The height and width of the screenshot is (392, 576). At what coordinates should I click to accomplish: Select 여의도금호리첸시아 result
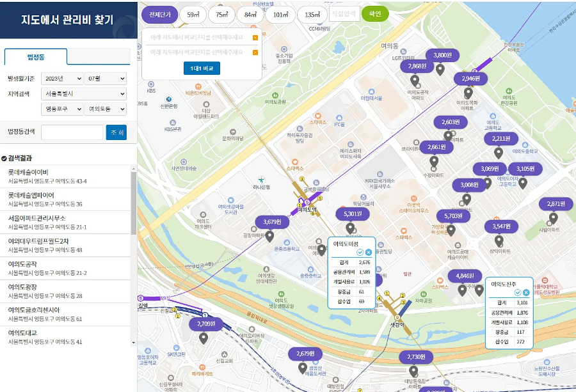[65, 314]
